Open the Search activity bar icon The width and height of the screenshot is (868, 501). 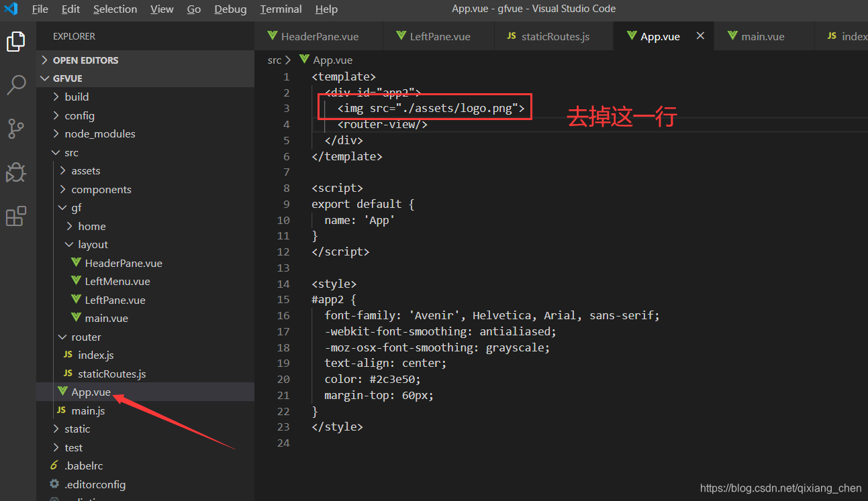pos(16,85)
